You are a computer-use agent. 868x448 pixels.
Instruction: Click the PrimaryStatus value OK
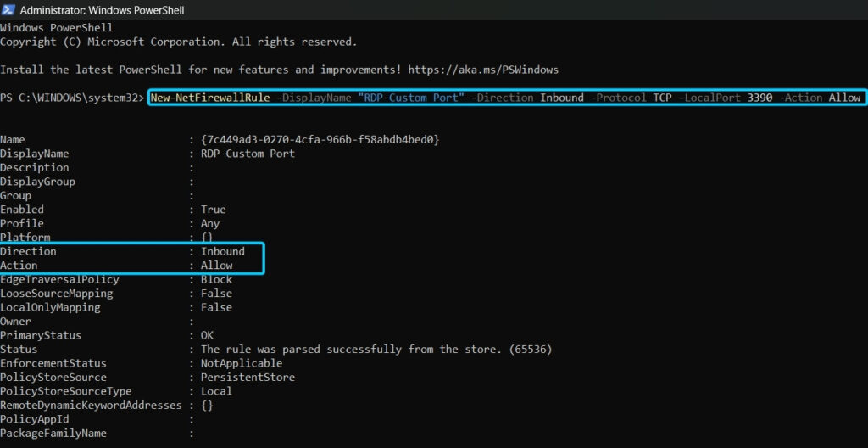207,335
